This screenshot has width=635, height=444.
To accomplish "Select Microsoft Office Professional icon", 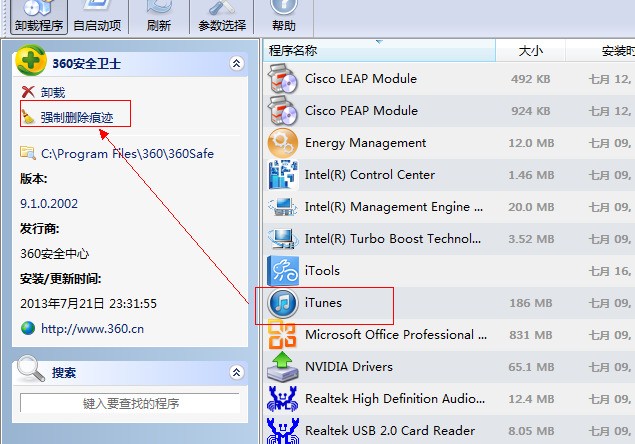I will point(282,334).
